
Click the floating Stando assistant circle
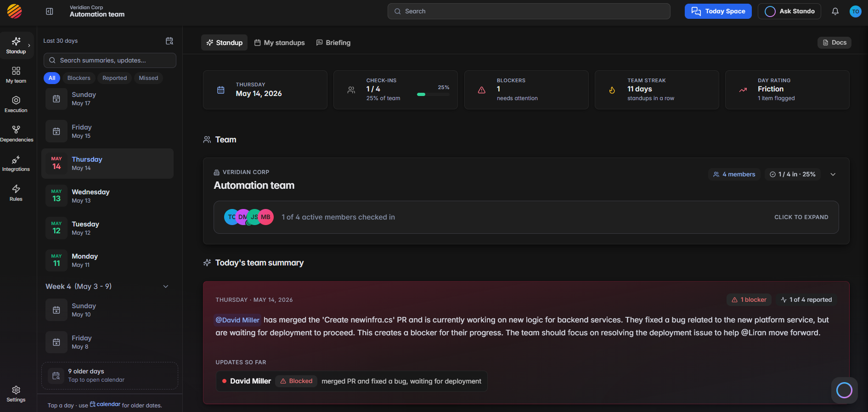pyautogui.click(x=844, y=390)
